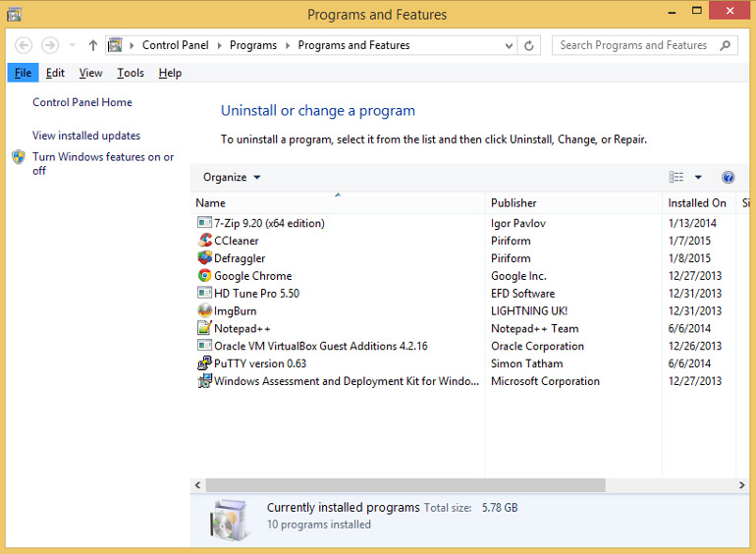
Task: Click the scroll right arrow
Action: pyautogui.click(x=741, y=485)
